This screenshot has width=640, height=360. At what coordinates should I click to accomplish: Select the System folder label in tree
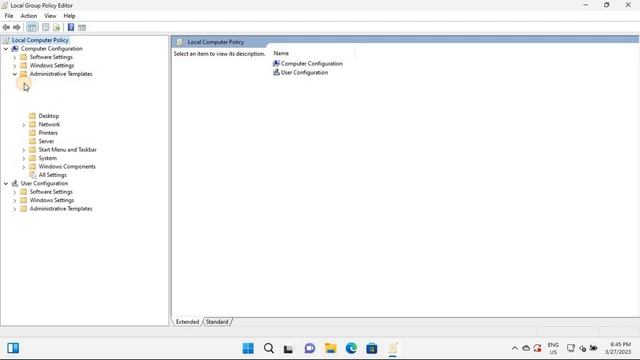pos(48,158)
